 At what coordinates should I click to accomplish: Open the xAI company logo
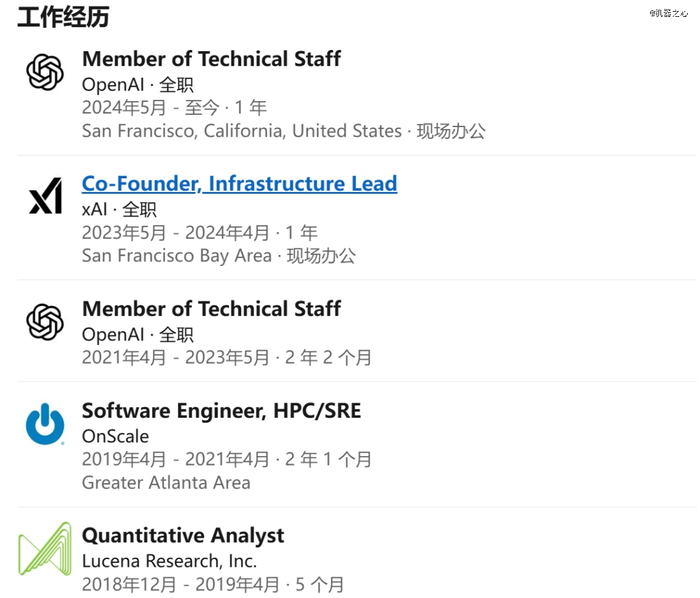pos(45,196)
